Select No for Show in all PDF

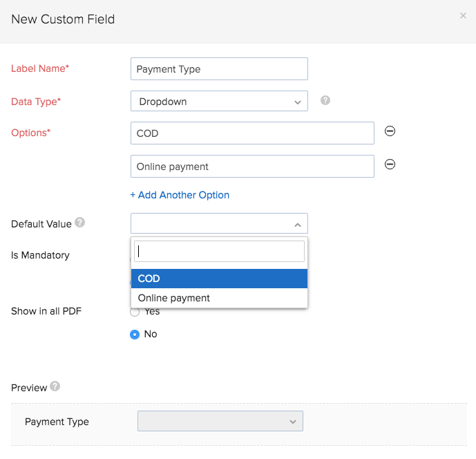coord(135,334)
